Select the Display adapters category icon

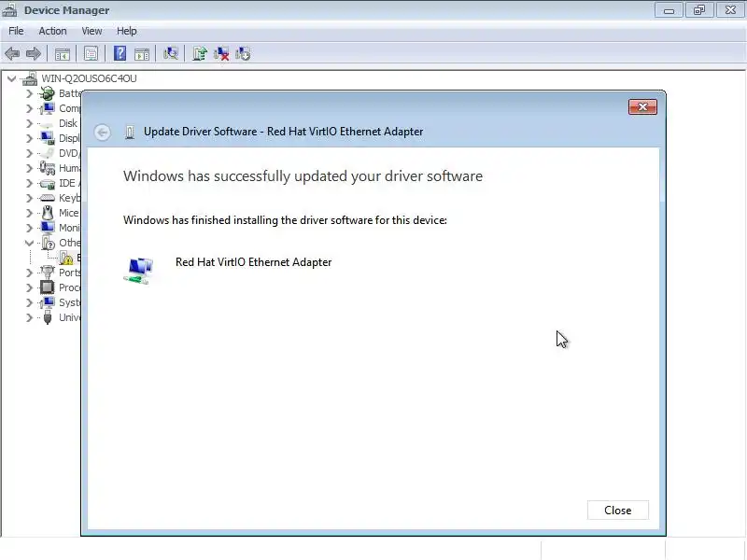pyautogui.click(x=48, y=138)
